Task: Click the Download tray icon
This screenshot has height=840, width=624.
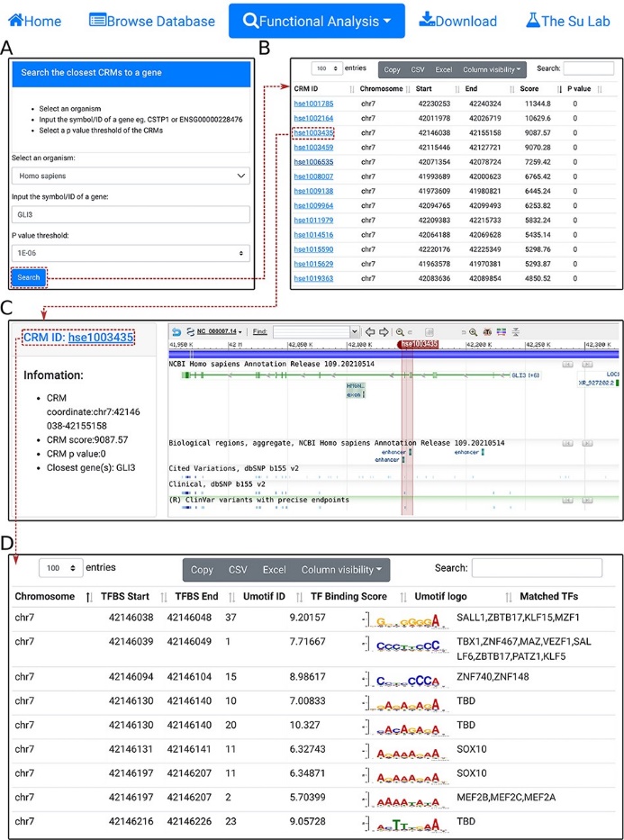Action: pos(427,20)
